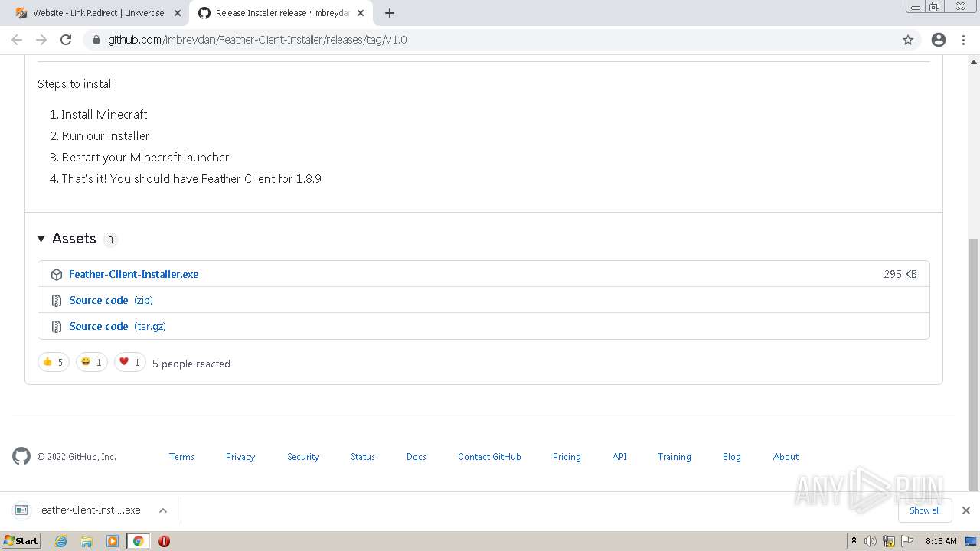Collapse the Assets section triangle

[41, 239]
